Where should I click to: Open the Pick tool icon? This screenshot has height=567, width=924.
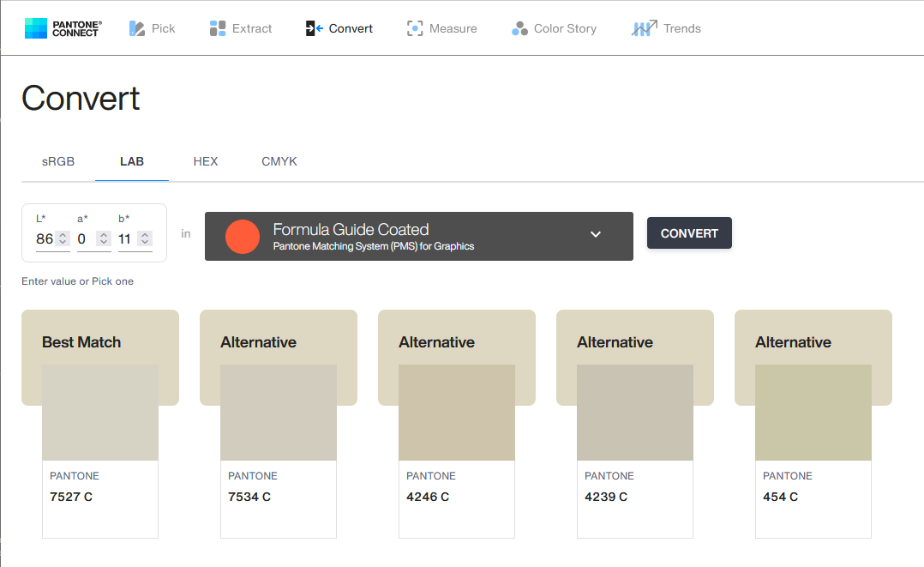pos(137,28)
